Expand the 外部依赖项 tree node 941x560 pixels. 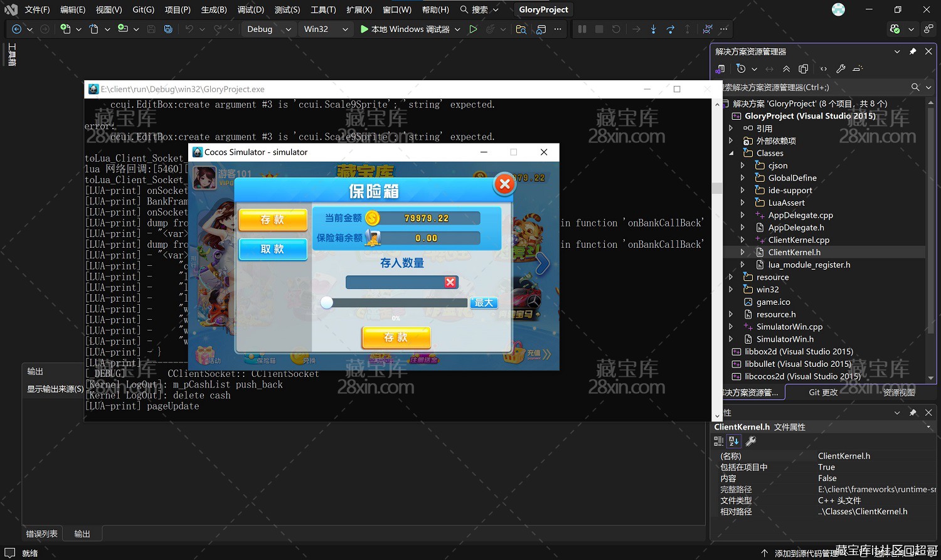coord(730,140)
